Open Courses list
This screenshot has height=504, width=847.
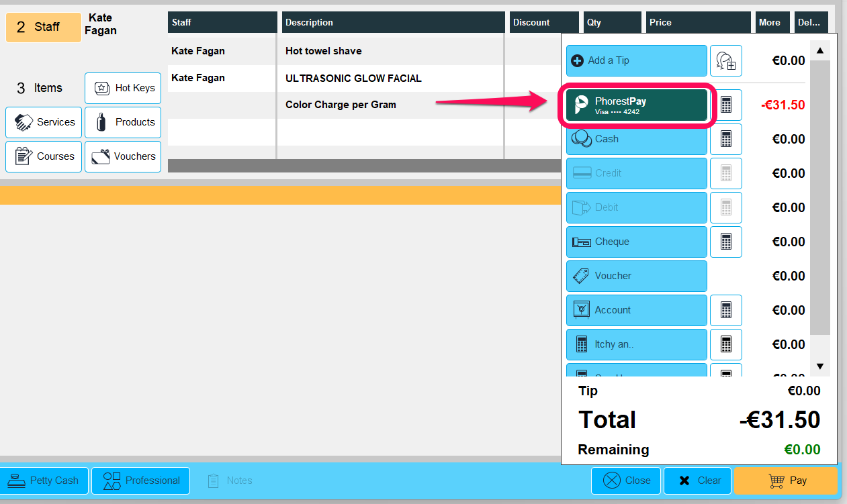tap(44, 156)
